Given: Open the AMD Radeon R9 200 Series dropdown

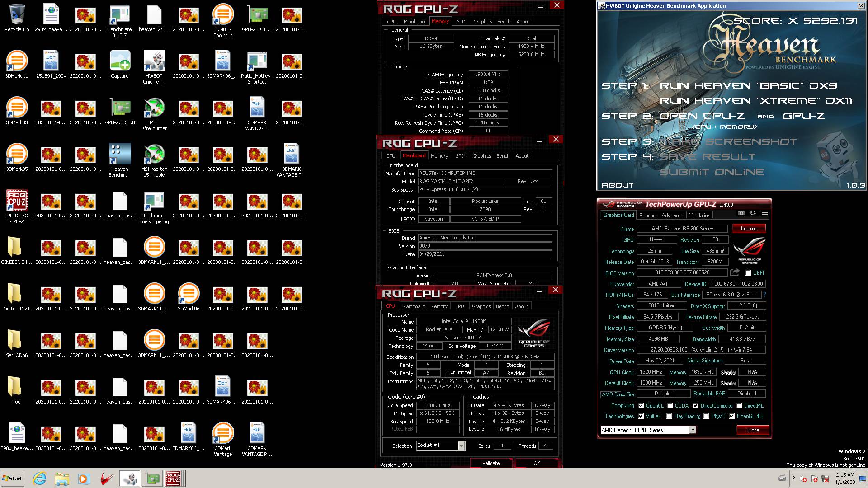Looking at the screenshot, I should click(693, 430).
